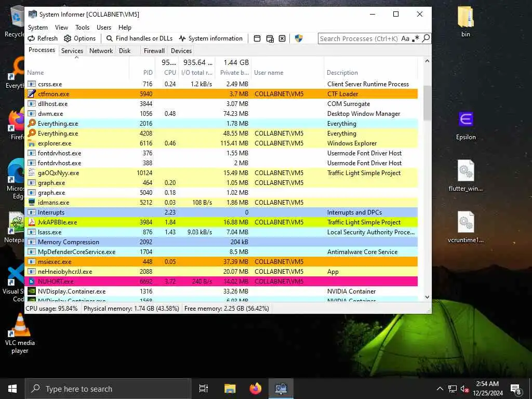The image size is (532, 399).
Task: Select graph.exe with PID 5040
Action: (x=221, y=192)
